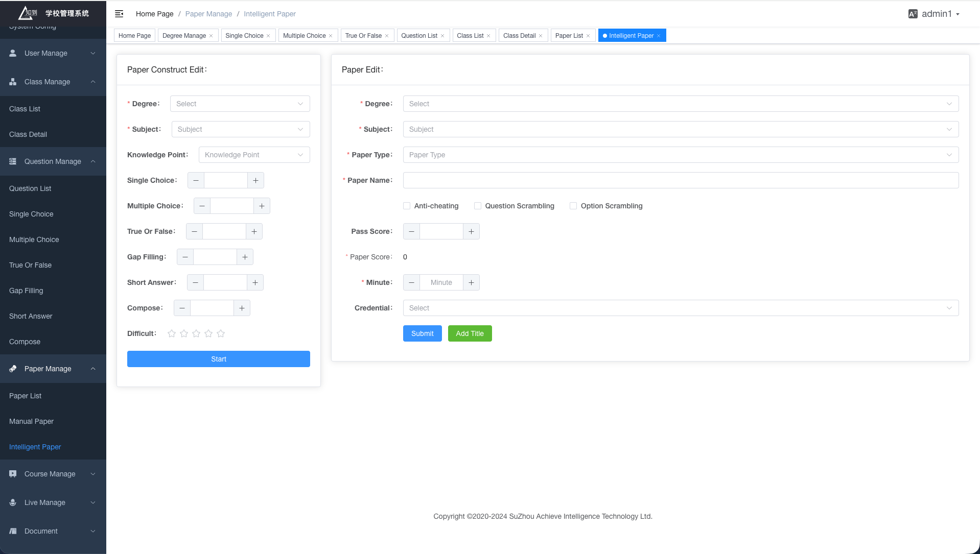980x554 pixels.
Task: Click the language switch icon beside admin1
Action: click(913, 14)
